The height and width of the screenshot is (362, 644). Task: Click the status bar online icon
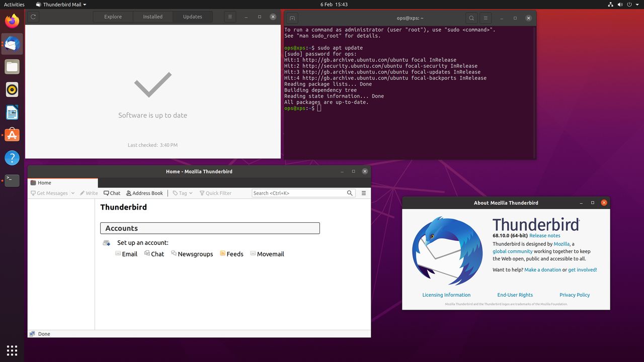(33, 334)
